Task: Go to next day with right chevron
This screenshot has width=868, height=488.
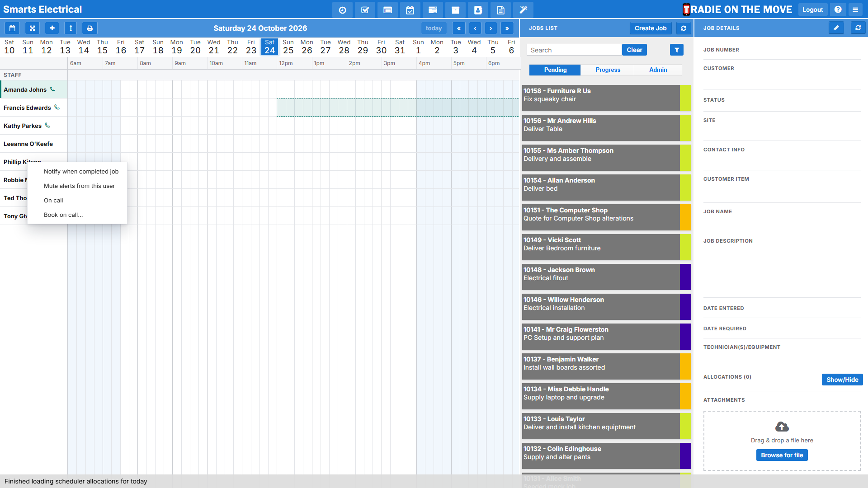Action: click(491, 28)
